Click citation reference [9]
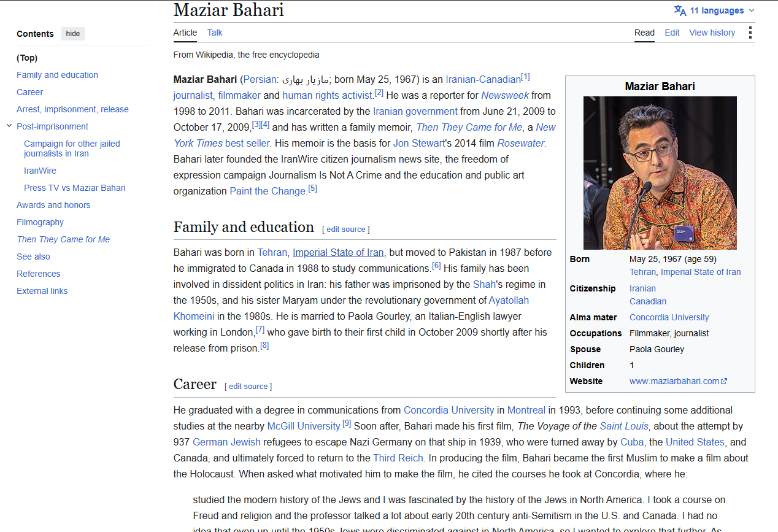 pyautogui.click(x=347, y=423)
